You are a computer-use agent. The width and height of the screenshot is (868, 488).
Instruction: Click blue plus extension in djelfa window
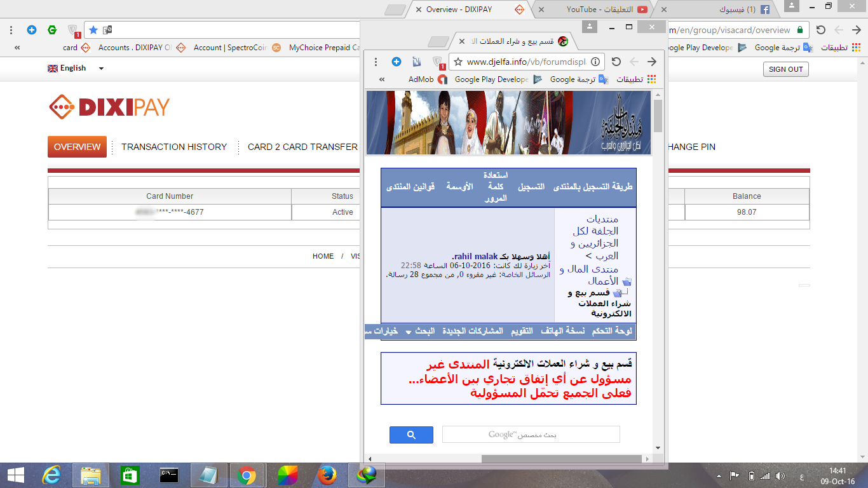(x=397, y=62)
